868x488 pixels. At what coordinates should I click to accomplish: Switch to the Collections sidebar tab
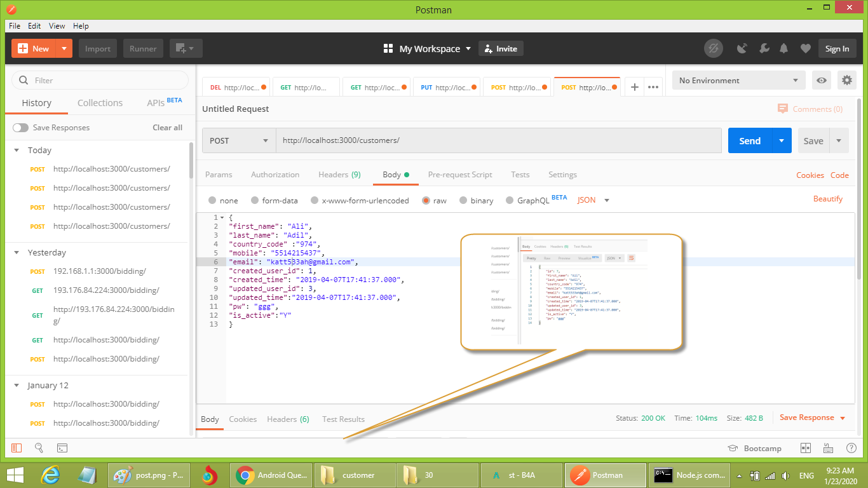click(x=100, y=103)
